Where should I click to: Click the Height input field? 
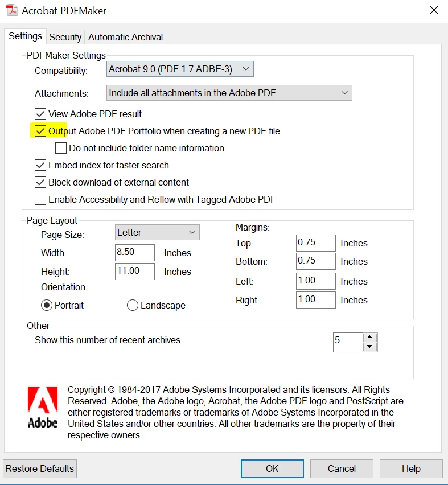point(134,272)
